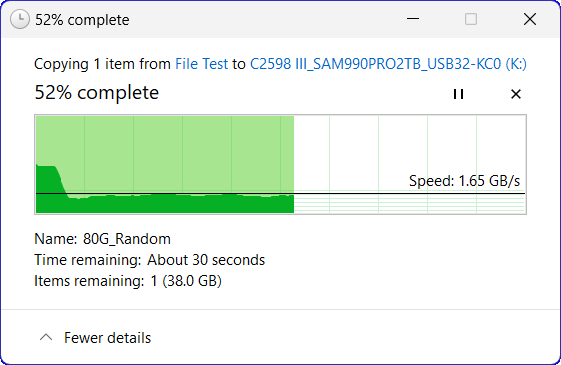Open the C2598 III_SAM990PRO2TB destination drive link
Screen dimensions: 561x365
pos(388,64)
